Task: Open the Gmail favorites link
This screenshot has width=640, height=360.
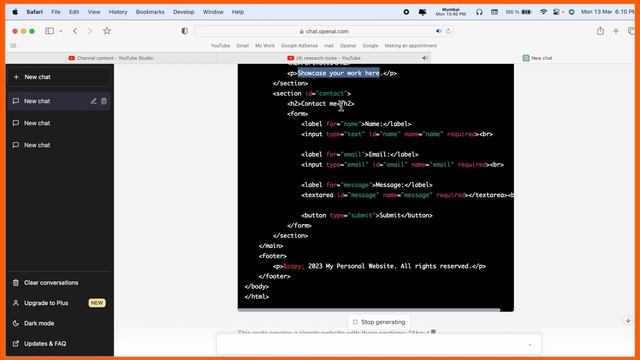Action: [242, 46]
